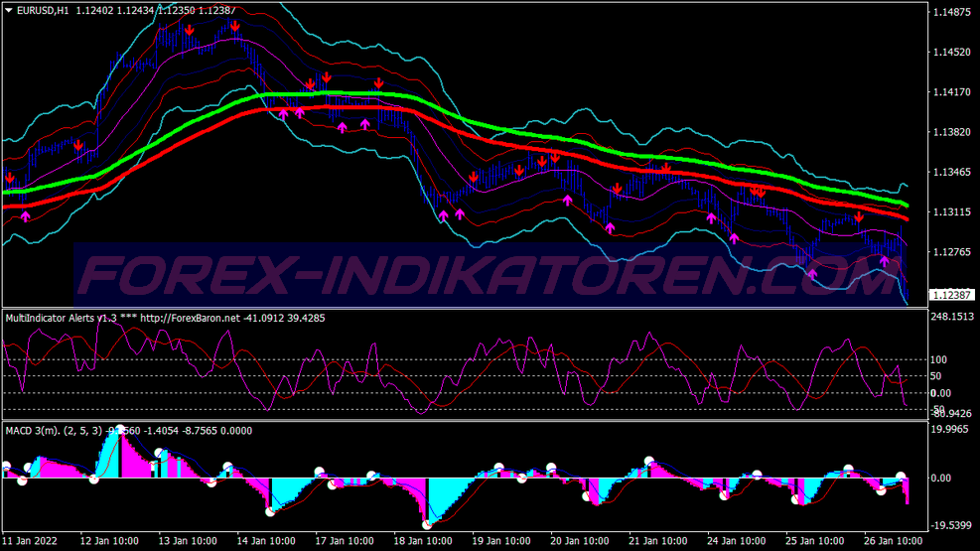Click the earliest magenta buy arrow on chart
Screen dimensions: 980x551
24,213
